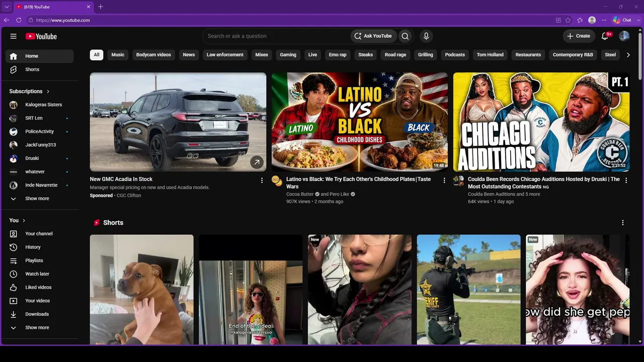
Task: Open the Coulda Been Auditions channel avatar
Action: click(458, 180)
